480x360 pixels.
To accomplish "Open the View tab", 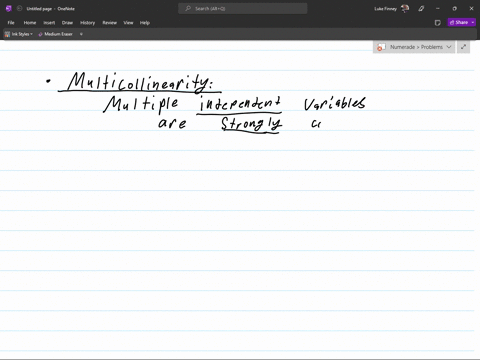I will pos(128,23).
